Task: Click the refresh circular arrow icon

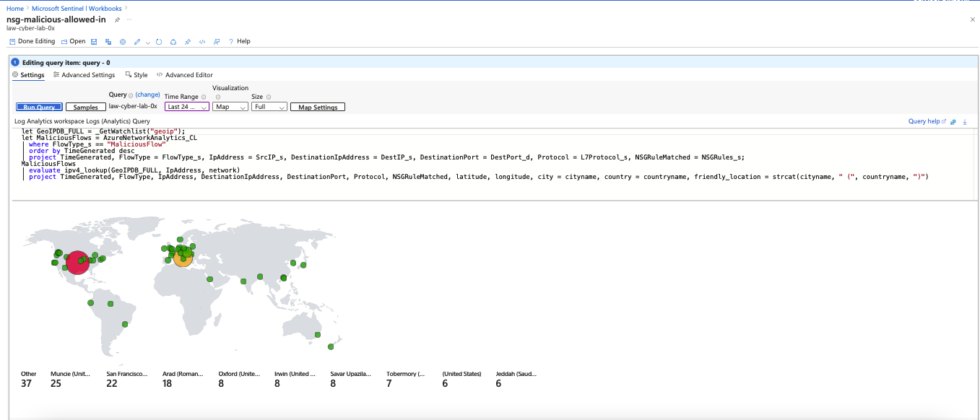Action: coord(158,42)
